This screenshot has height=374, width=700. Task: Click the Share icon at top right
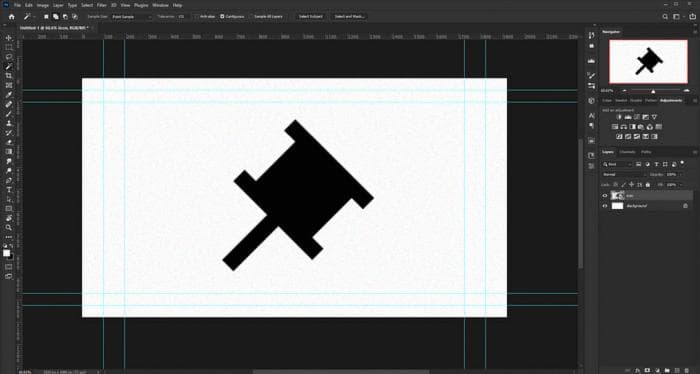(692, 17)
